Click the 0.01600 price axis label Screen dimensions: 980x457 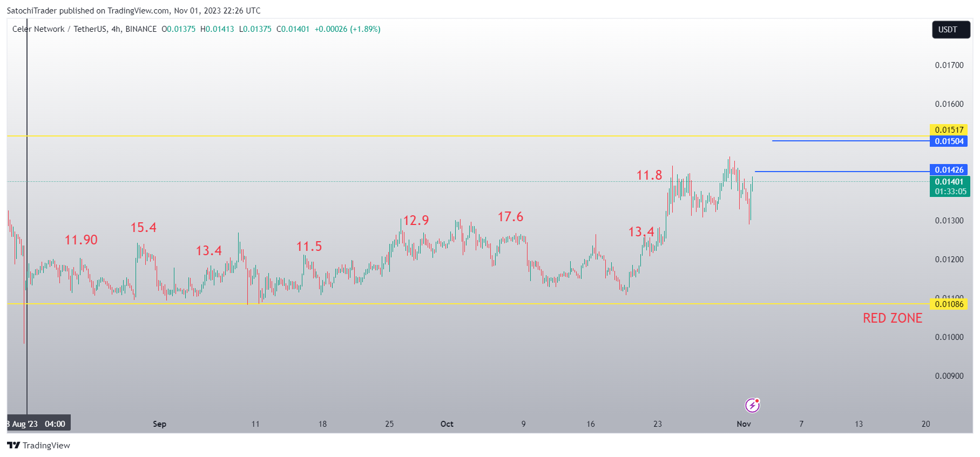(x=949, y=104)
